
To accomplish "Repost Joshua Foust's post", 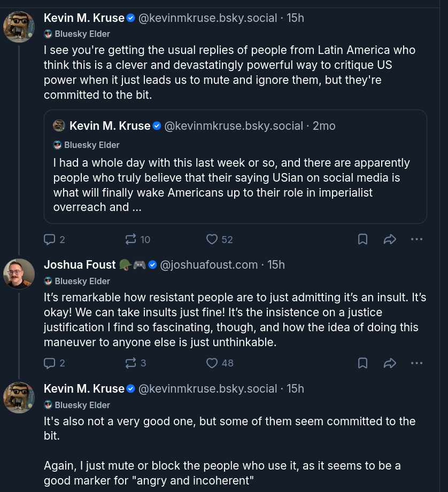I will pyautogui.click(x=131, y=363).
